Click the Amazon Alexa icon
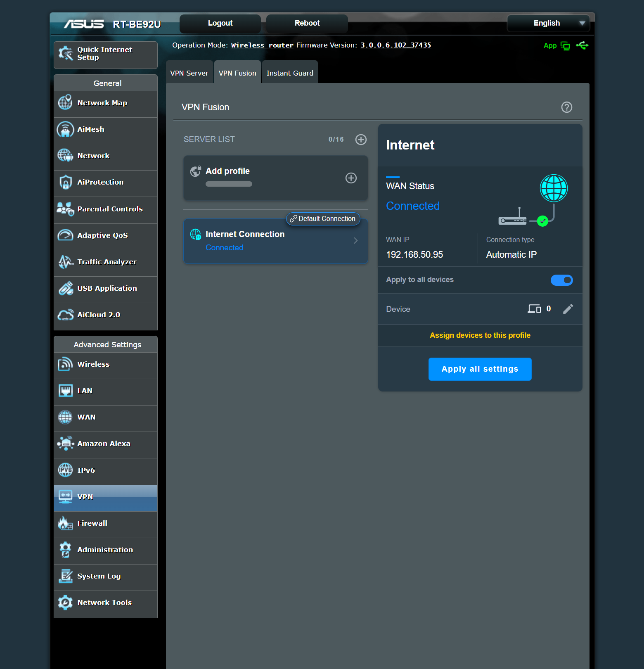Screen dimensions: 644x669 click(65, 444)
